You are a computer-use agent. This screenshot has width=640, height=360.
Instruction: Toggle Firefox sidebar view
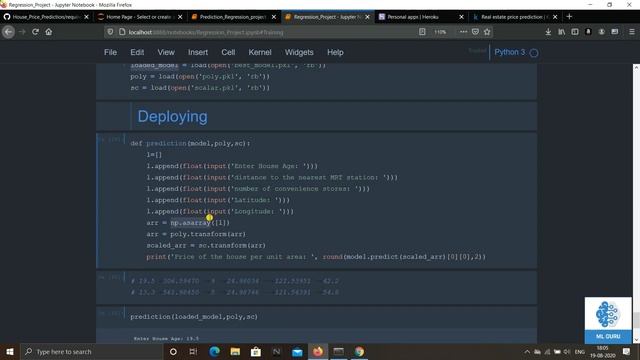click(x=575, y=32)
